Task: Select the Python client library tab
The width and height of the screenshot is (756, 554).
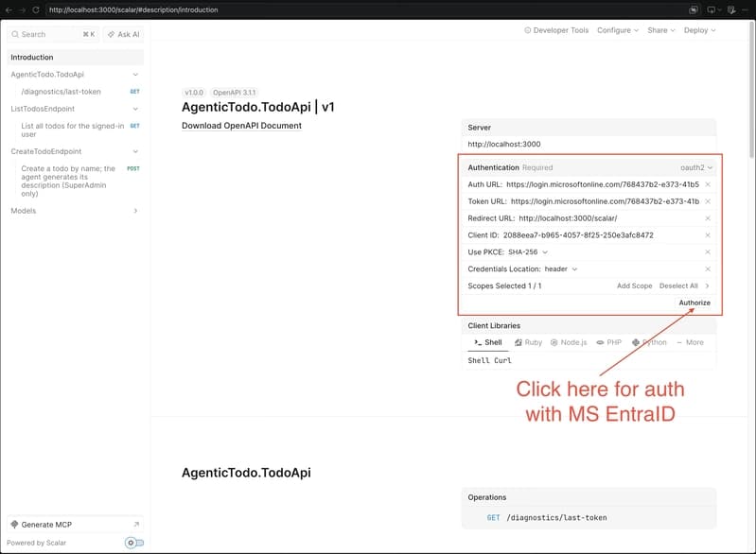Action: click(649, 342)
